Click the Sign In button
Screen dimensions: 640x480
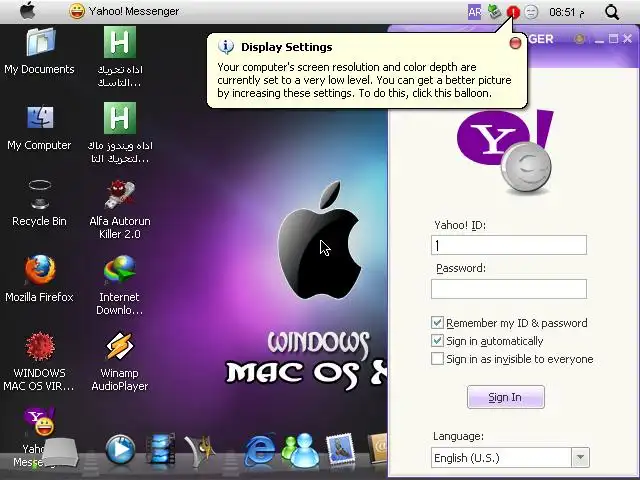pyautogui.click(x=505, y=397)
